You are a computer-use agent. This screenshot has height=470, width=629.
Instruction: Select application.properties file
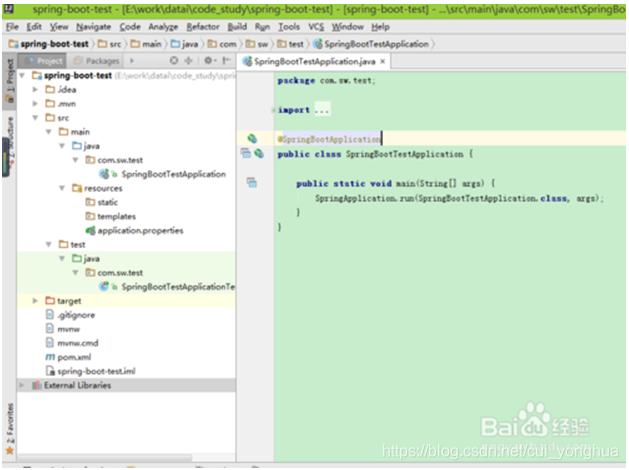pyautogui.click(x=134, y=230)
